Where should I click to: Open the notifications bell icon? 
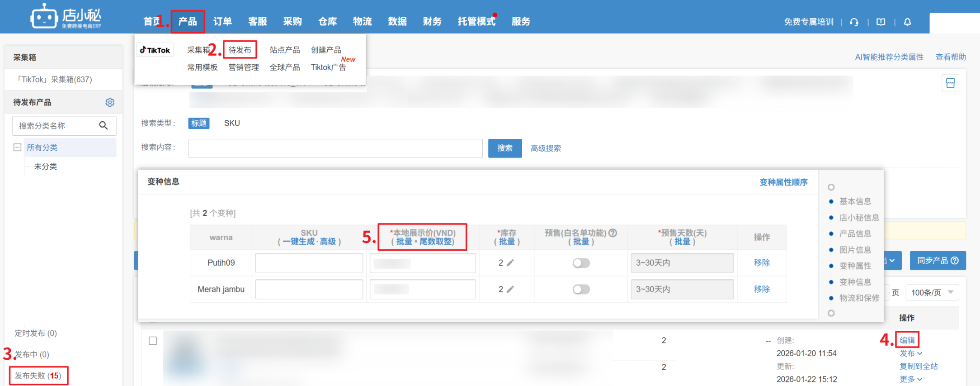click(907, 22)
